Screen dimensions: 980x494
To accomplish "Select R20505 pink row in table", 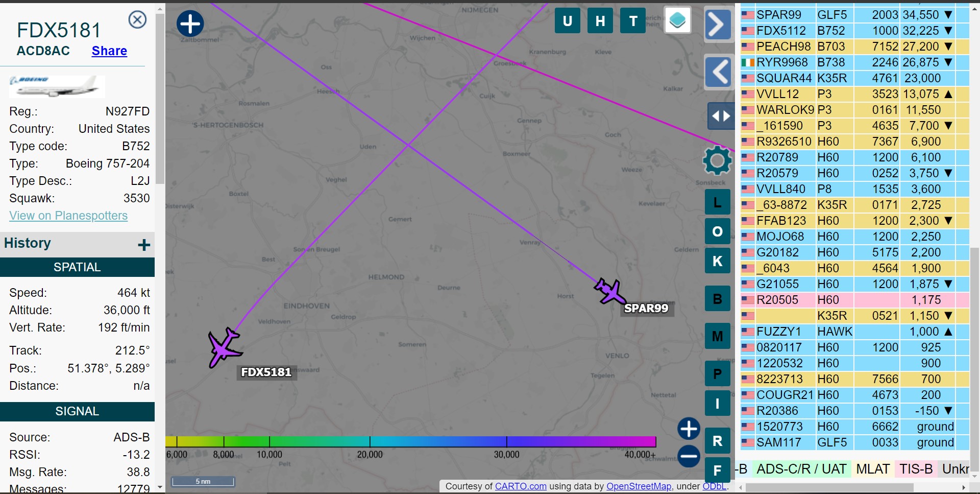I will 855,300.
